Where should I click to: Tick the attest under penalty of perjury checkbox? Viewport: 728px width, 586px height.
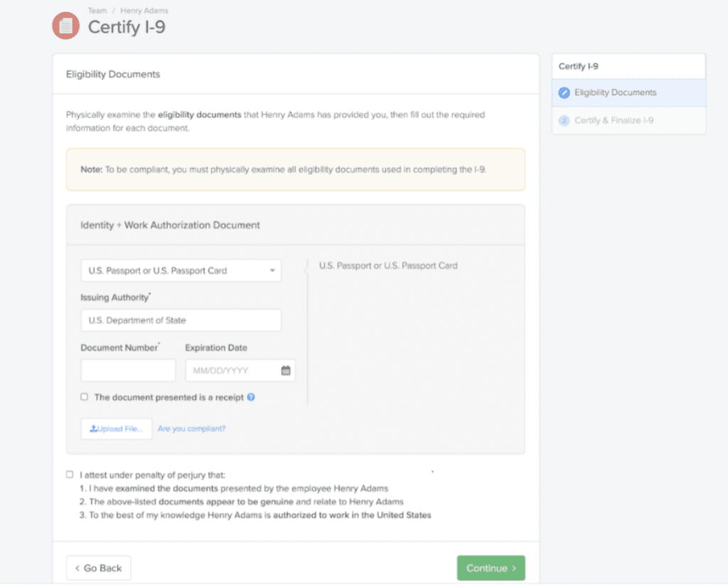point(70,474)
